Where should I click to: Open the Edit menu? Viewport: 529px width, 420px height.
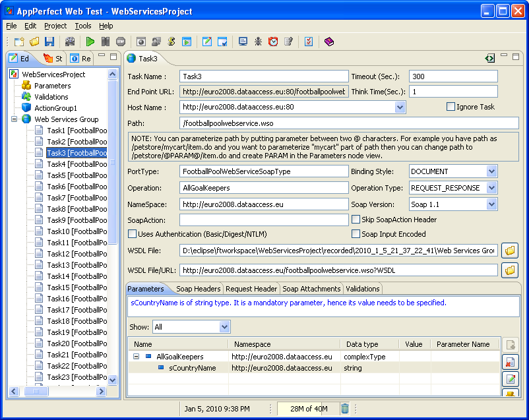(x=30, y=26)
